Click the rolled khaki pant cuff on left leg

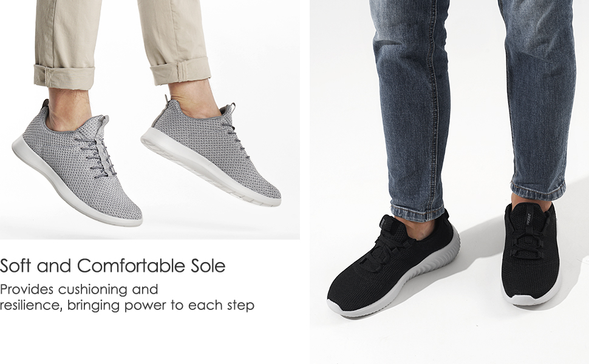pos(64,76)
